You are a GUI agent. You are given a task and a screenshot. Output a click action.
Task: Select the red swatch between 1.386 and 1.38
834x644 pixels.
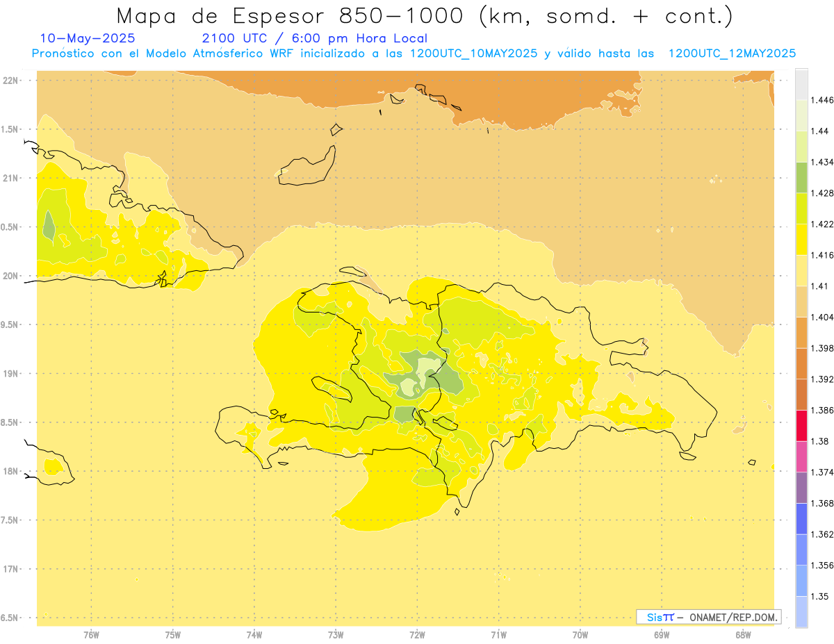(801, 425)
